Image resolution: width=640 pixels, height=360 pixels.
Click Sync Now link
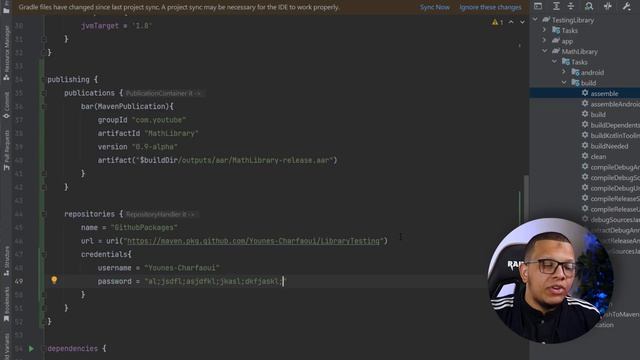tap(435, 7)
